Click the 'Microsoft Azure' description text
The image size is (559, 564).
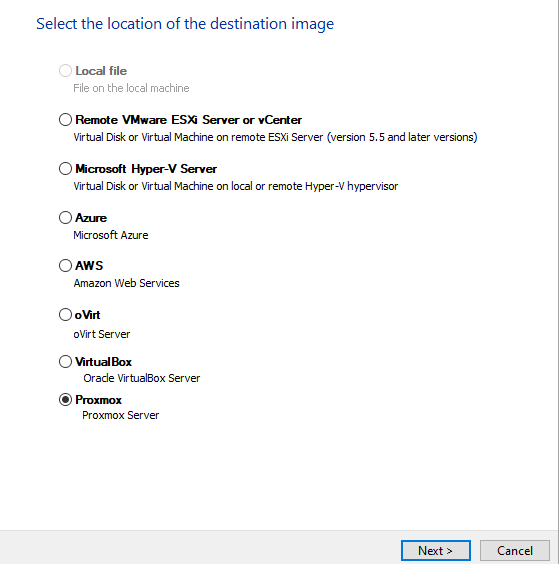click(111, 235)
